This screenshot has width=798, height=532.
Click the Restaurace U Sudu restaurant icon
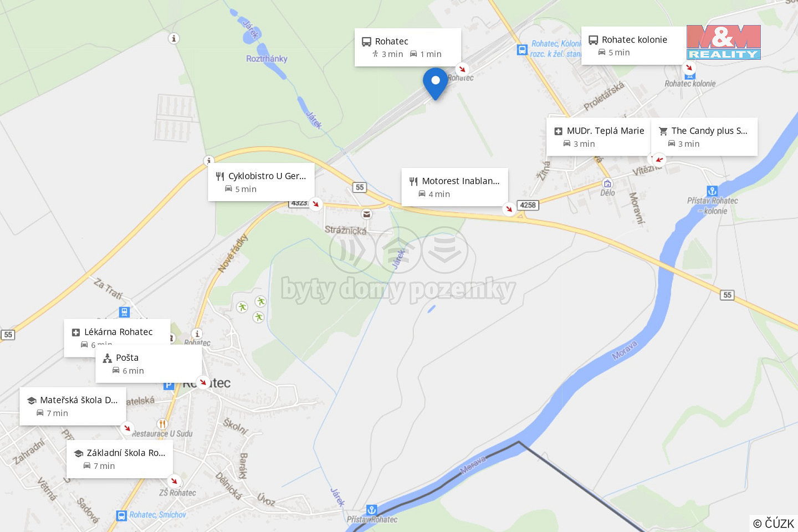(162, 424)
